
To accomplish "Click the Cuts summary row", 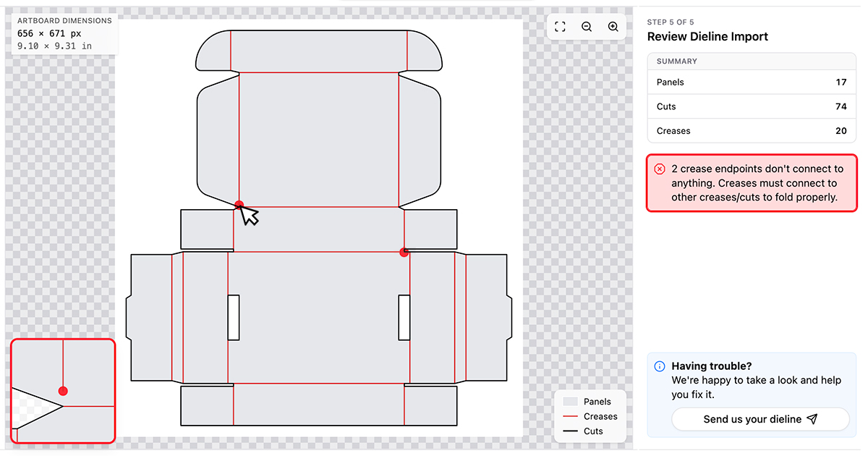I will [752, 106].
